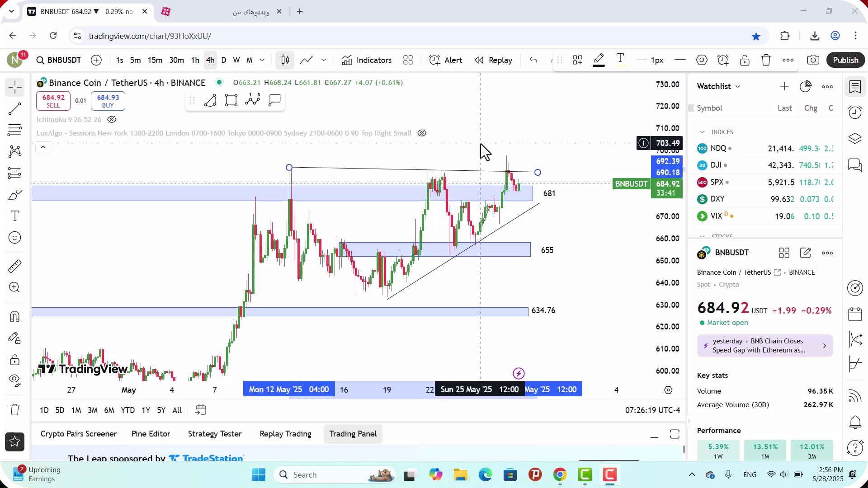Viewport: 868px width, 488px height.
Task: Change the line style setting
Action: coord(680,60)
